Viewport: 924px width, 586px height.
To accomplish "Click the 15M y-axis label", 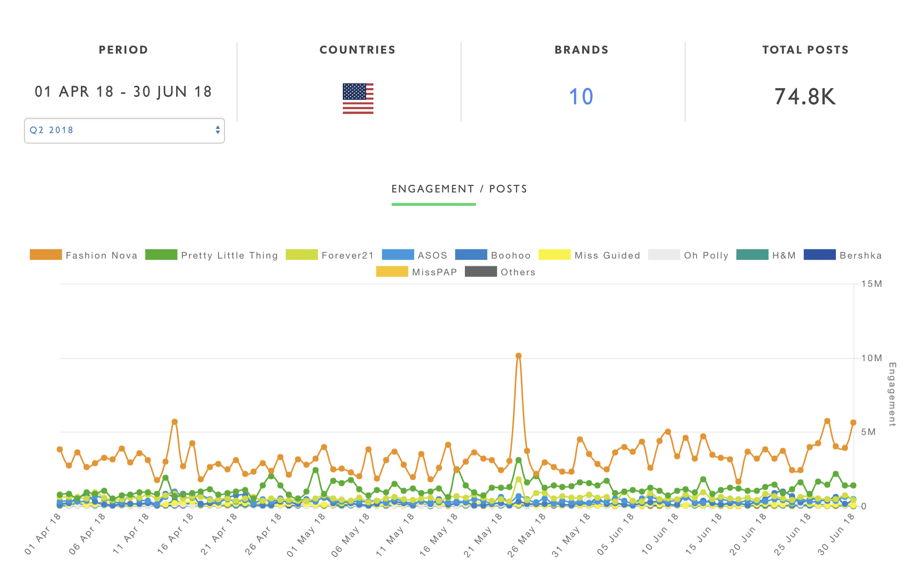I will pyautogui.click(x=871, y=284).
